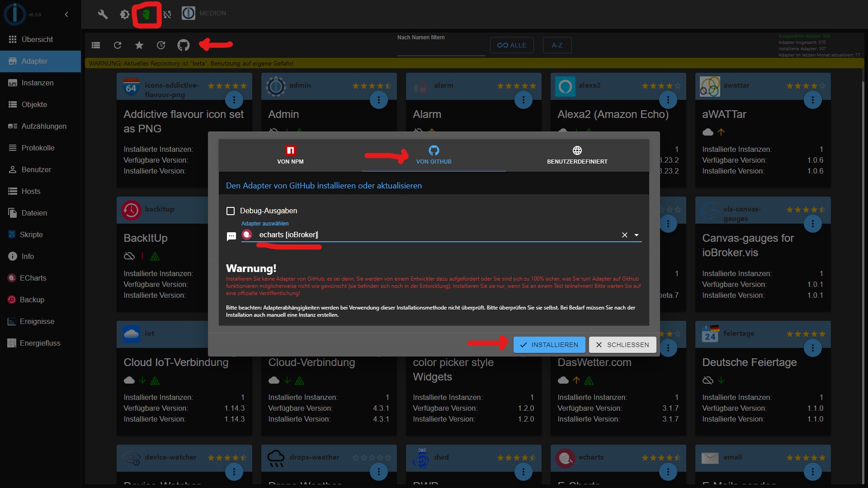Switch to the BENUTZERDEFINIERT tab
This screenshot has height=488, width=868.
[x=577, y=155]
